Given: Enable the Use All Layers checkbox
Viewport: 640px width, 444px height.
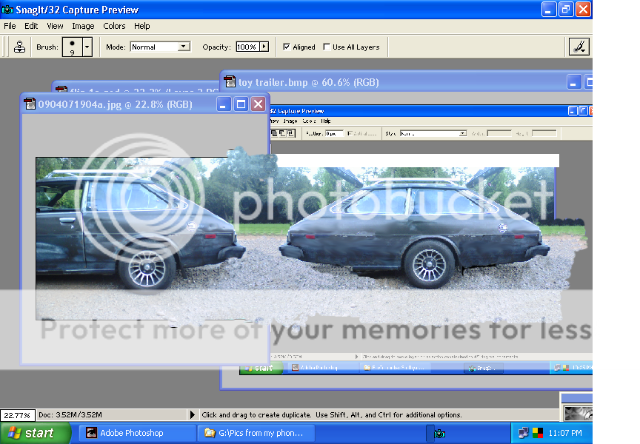Looking at the screenshot, I should click(326, 47).
